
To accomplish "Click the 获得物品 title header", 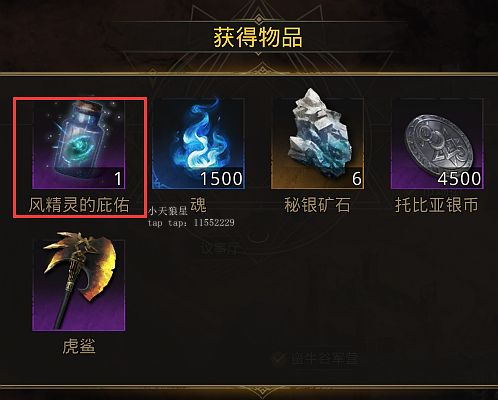I will 258,37.
